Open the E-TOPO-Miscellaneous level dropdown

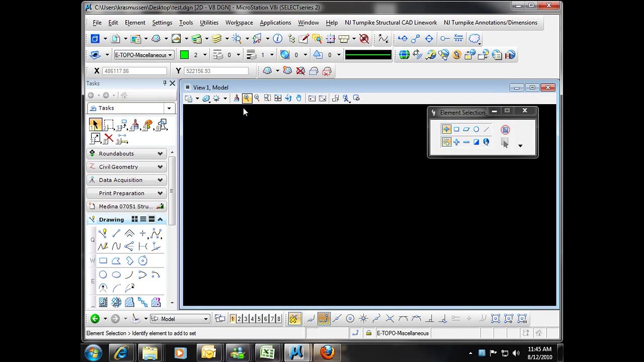coord(144,55)
